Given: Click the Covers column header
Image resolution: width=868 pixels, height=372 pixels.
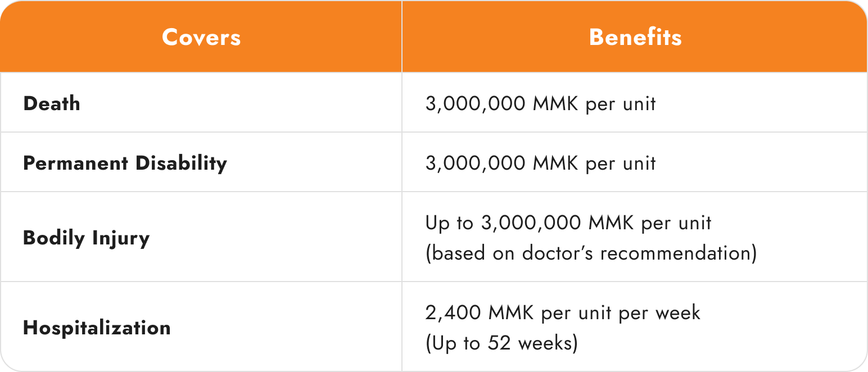Looking at the screenshot, I should click(201, 37).
